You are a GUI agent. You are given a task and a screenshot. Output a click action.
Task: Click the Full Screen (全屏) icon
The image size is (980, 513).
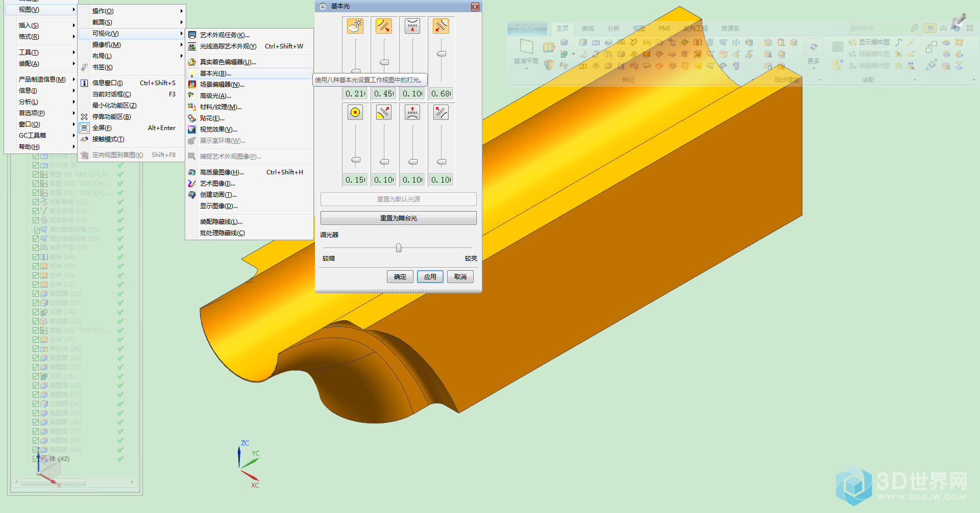pos(84,128)
